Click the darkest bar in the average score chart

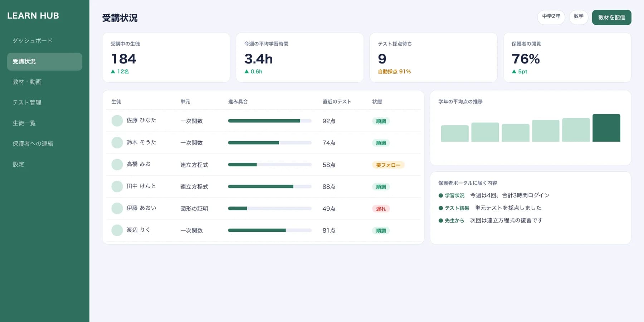pyautogui.click(x=606, y=128)
